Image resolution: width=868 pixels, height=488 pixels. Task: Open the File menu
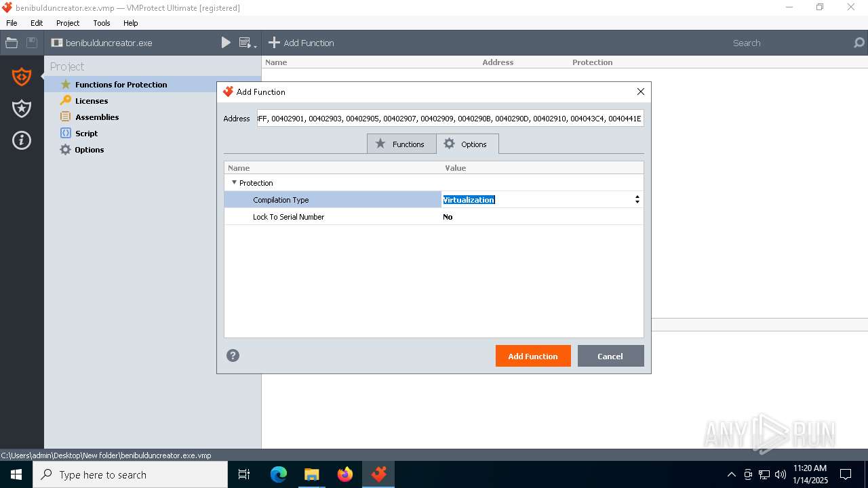pos(12,23)
